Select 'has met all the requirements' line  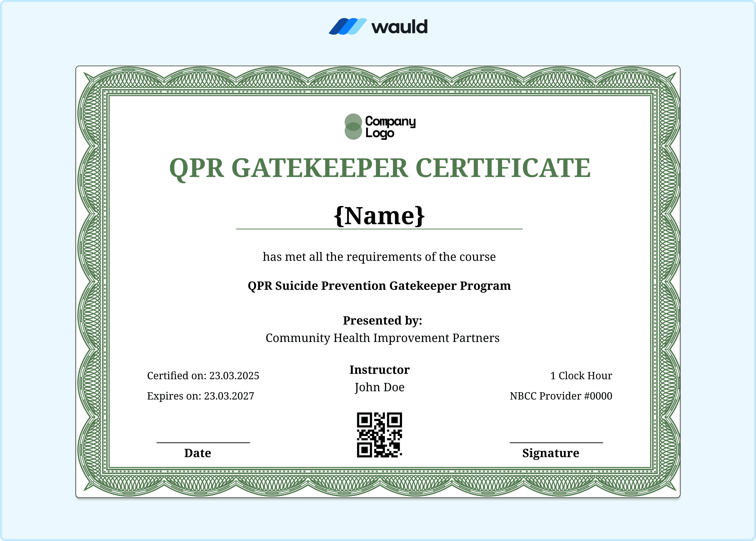pos(379,257)
